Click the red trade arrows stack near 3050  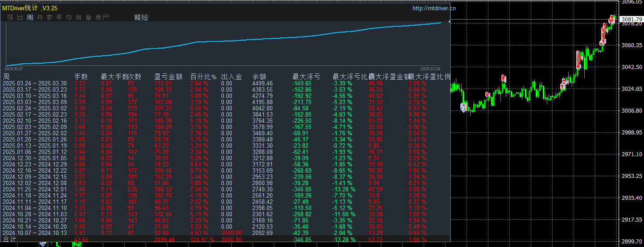click(579, 59)
